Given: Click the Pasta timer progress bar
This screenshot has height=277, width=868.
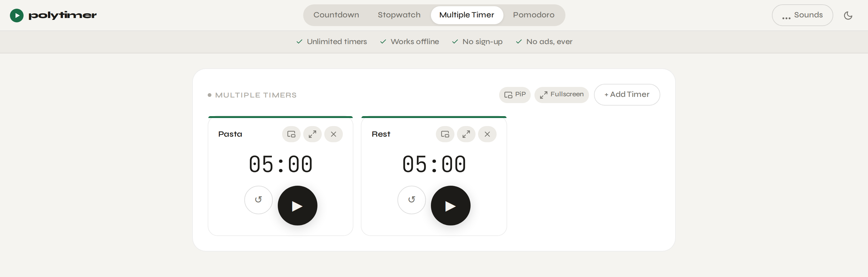Looking at the screenshot, I should (x=280, y=117).
